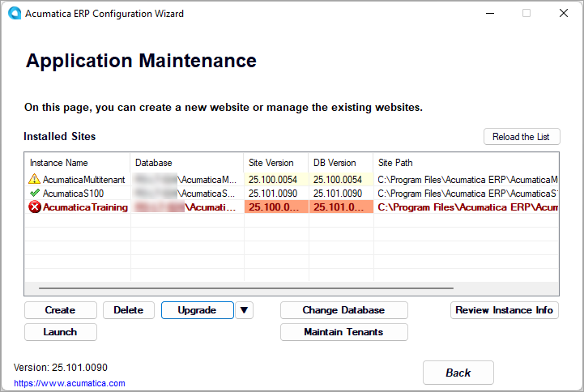Image resolution: width=584 pixels, height=392 pixels.
Task: Sort by Instance Name column header
Action: [x=78, y=163]
